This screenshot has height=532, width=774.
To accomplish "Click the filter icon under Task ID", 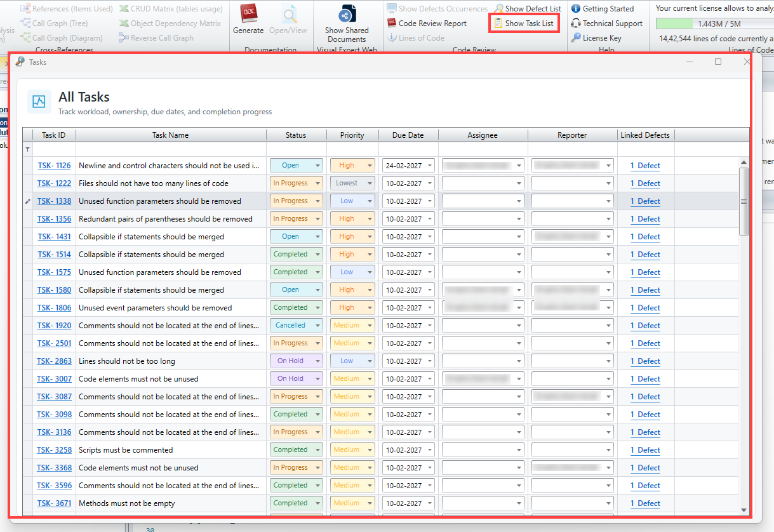I will tap(27, 149).
